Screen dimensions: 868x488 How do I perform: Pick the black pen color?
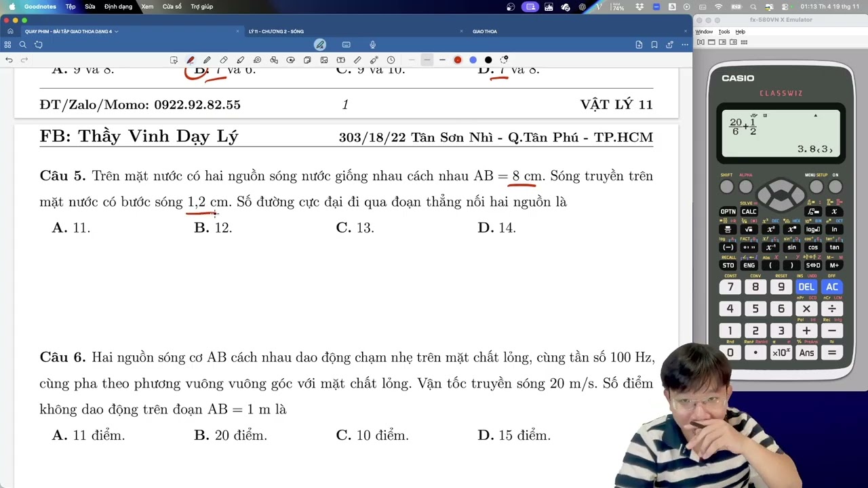(x=488, y=60)
